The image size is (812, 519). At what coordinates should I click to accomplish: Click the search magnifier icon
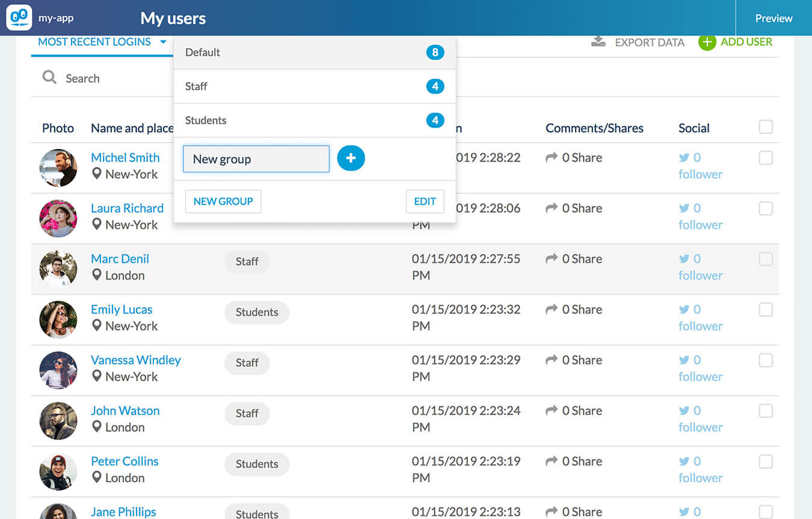coord(49,78)
